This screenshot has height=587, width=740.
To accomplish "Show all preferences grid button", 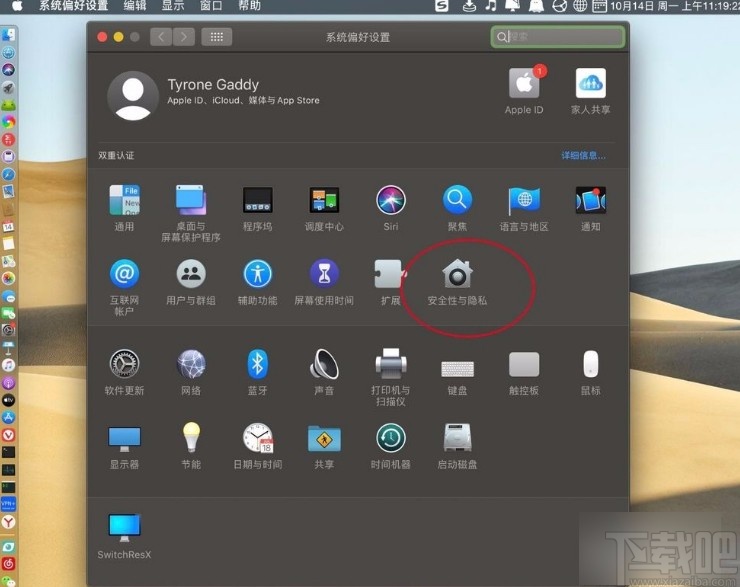I will point(217,37).
